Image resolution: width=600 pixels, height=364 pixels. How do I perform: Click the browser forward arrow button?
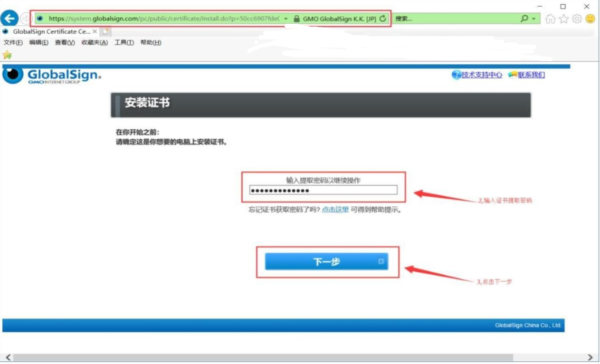coord(25,18)
